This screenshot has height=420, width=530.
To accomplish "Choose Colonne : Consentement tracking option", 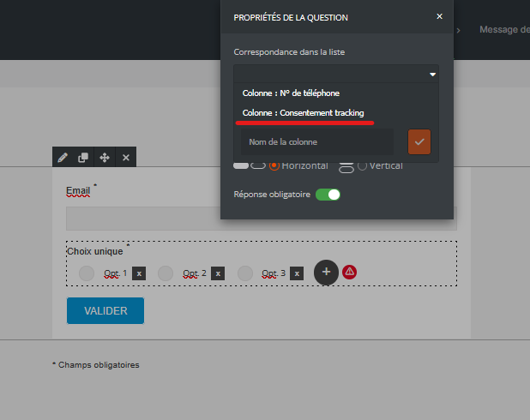I will coord(304,113).
